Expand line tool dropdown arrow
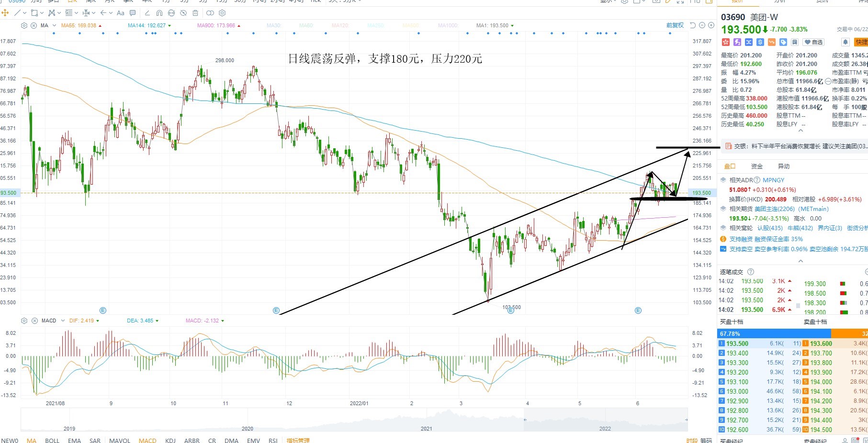 24,13
